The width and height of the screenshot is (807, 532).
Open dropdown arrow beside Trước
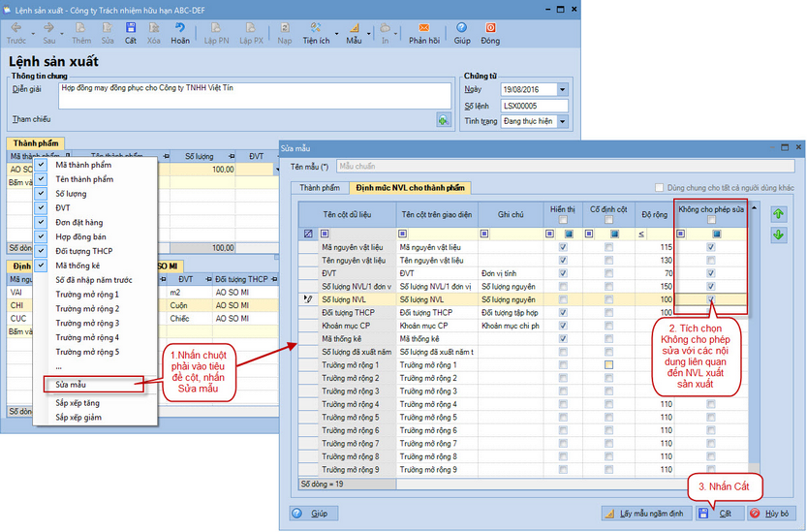click(33, 34)
